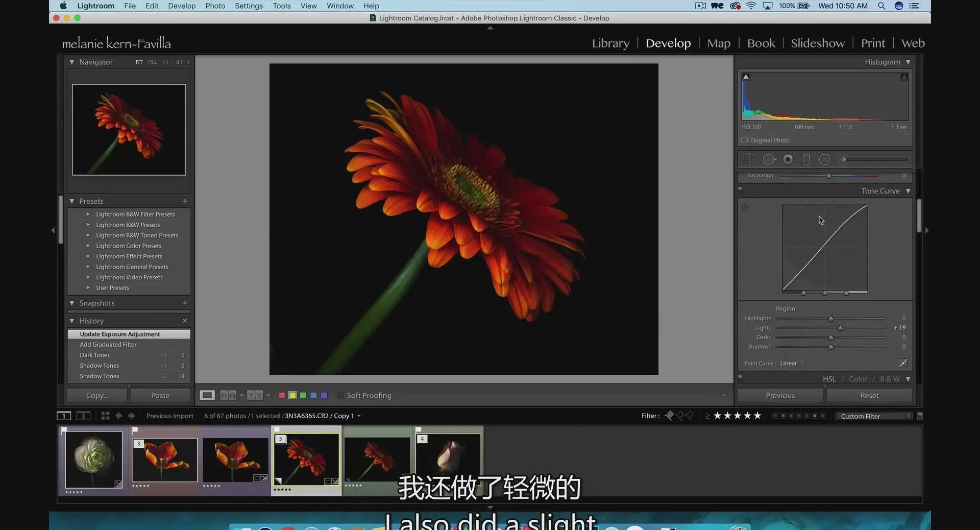Select the white flower filmstrip thumbnail
980x530 pixels.
(94, 460)
